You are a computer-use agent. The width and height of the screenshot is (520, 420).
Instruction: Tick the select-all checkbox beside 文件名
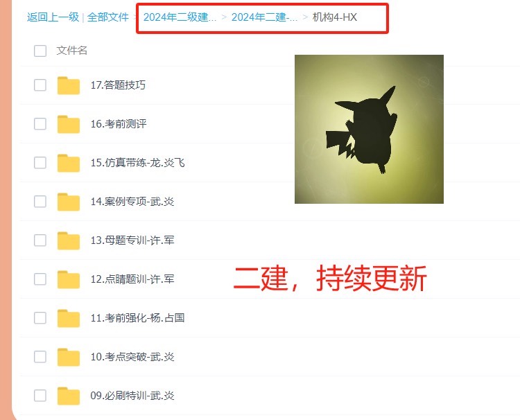point(40,51)
